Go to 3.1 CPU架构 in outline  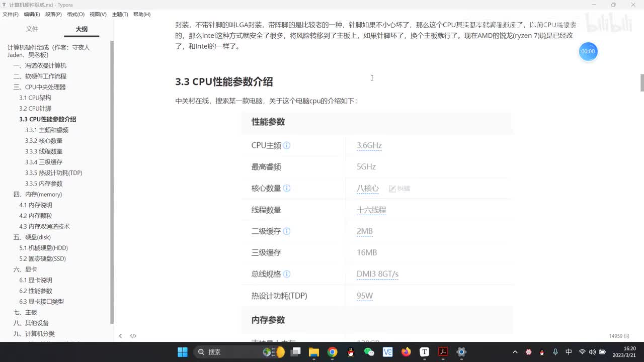[x=35, y=98]
